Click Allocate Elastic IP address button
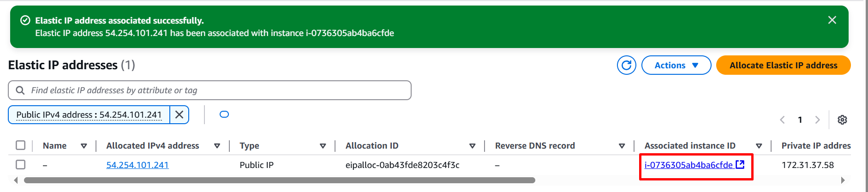The width and height of the screenshot is (868, 192). click(x=783, y=65)
